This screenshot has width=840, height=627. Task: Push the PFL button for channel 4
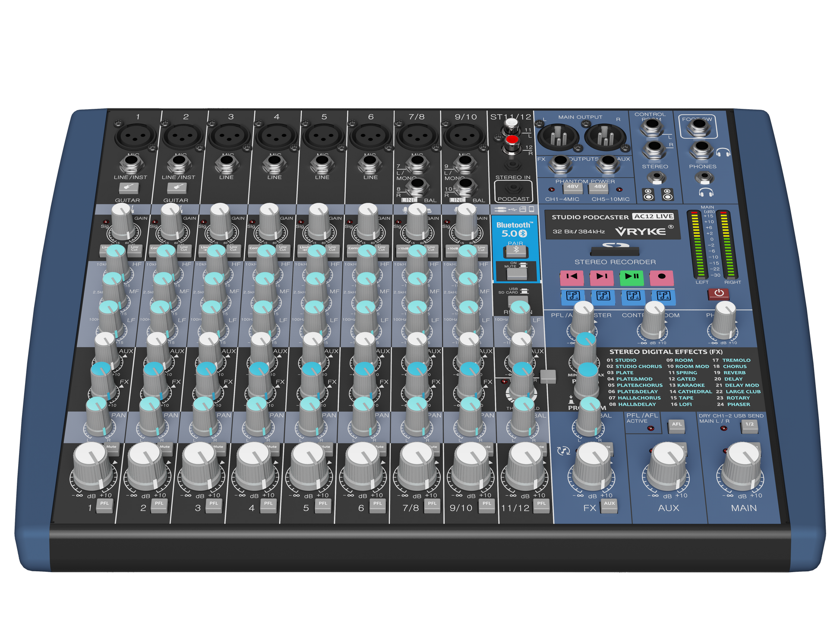pos(268,506)
